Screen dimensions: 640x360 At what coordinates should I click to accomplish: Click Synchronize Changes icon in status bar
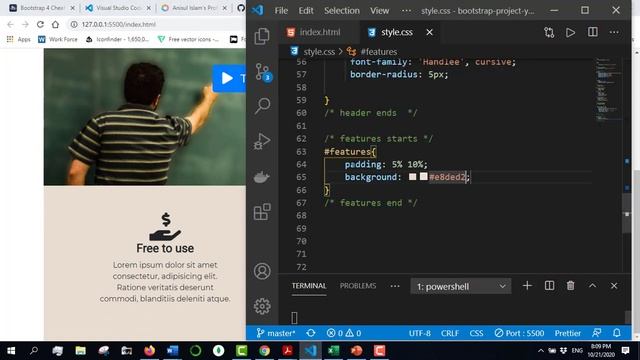[x=311, y=333]
